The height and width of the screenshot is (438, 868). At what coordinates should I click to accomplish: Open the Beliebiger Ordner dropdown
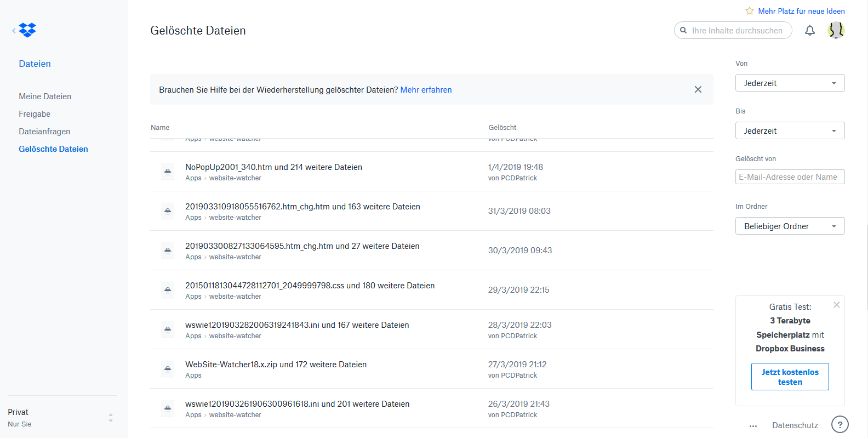(790, 226)
